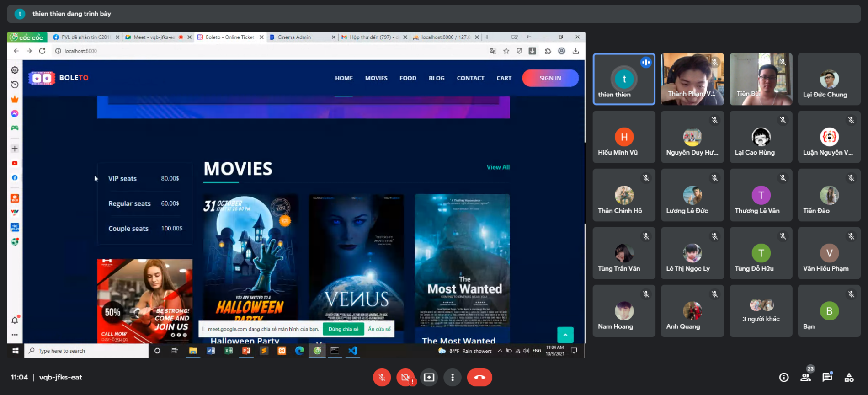Click the gym 50% promo banner
This screenshot has width=868, height=395.
pos(144,301)
